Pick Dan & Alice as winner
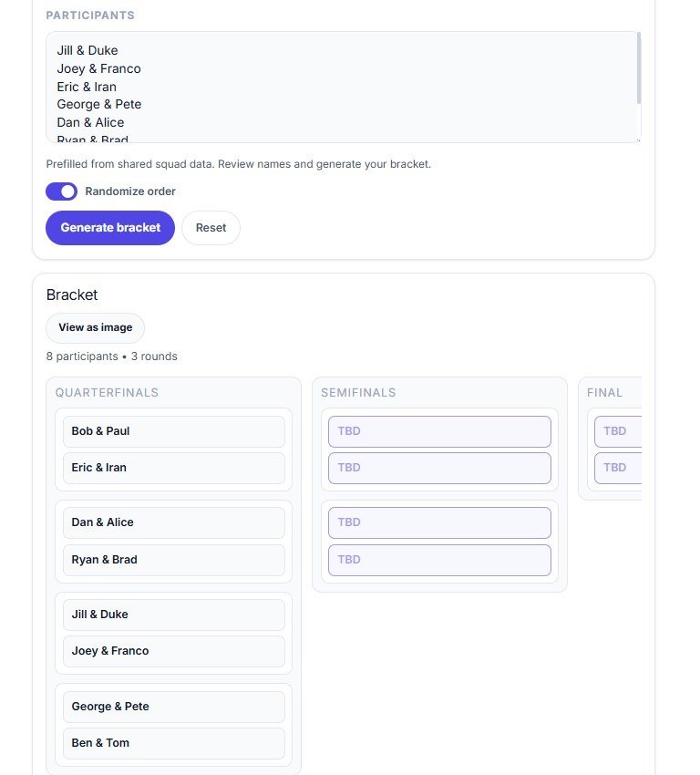The height and width of the screenshot is (775, 700). 173,522
